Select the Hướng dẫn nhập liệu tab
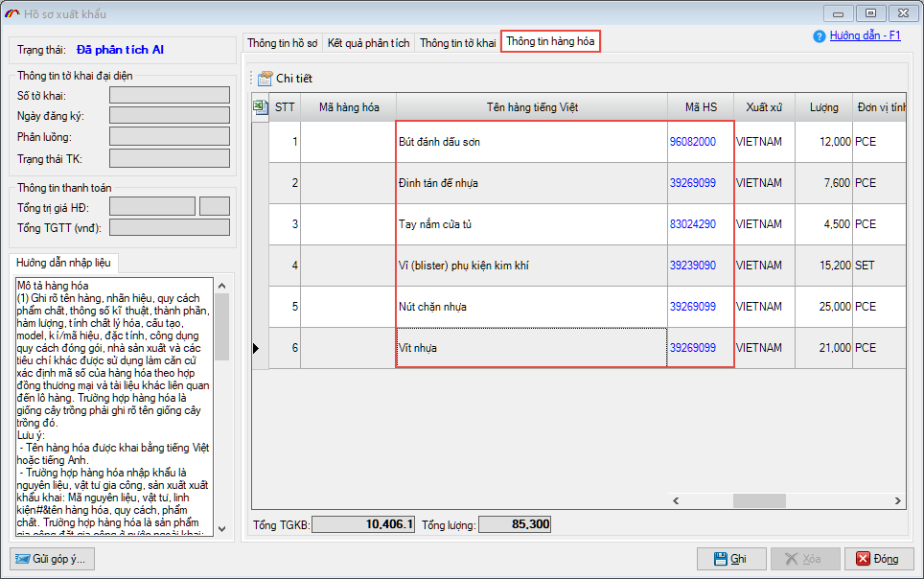This screenshot has height=579, width=924. coord(64,262)
